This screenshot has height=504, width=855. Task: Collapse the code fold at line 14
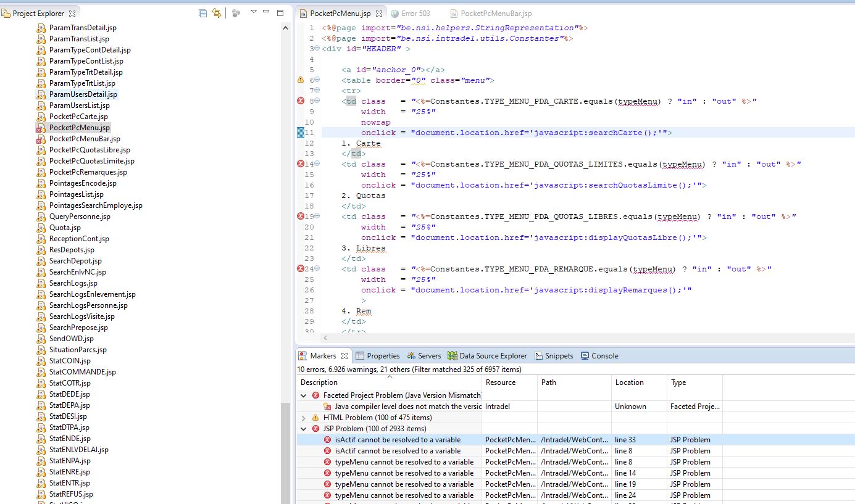317,163
